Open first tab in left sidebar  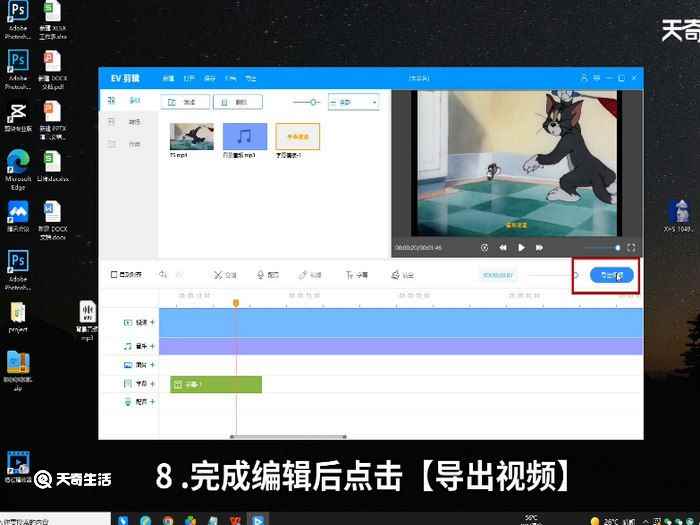[x=129, y=100]
